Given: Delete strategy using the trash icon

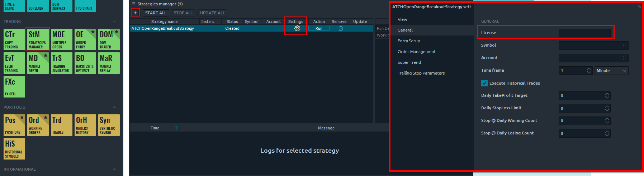Looking at the screenshot, I should (340, 28).
